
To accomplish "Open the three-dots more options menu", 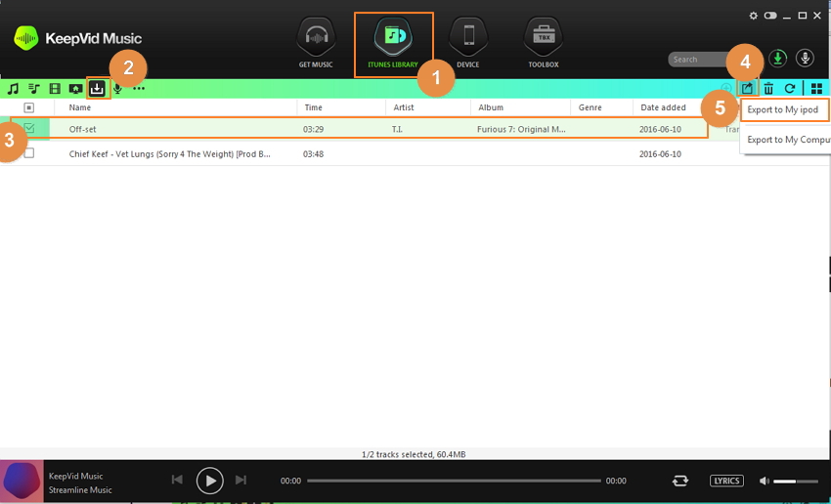I will (139, 89).
